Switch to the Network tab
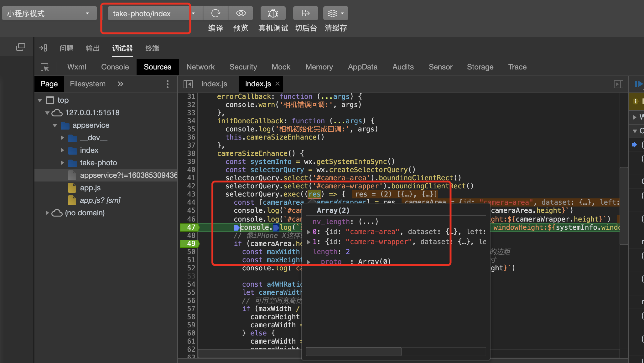The height and width of the screenshot is (363, 644). 200,67
